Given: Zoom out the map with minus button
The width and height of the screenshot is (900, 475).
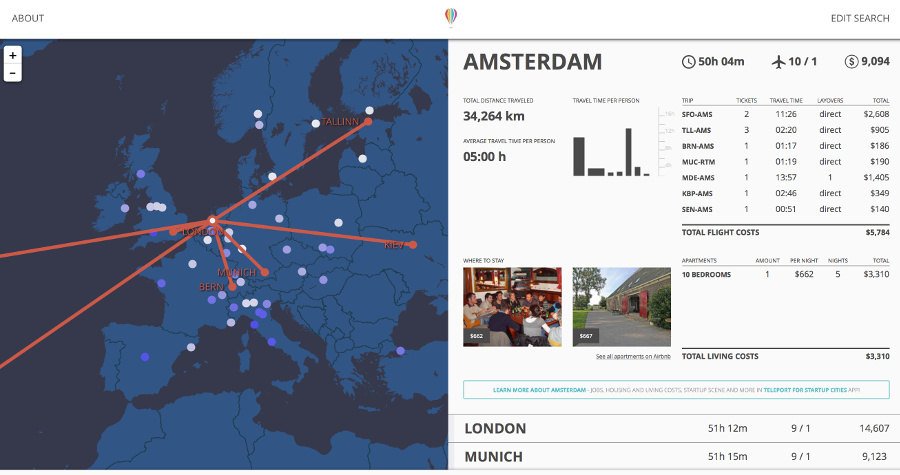Looking at the screenshot, I should pyautogui.click(x=13, y=73).
